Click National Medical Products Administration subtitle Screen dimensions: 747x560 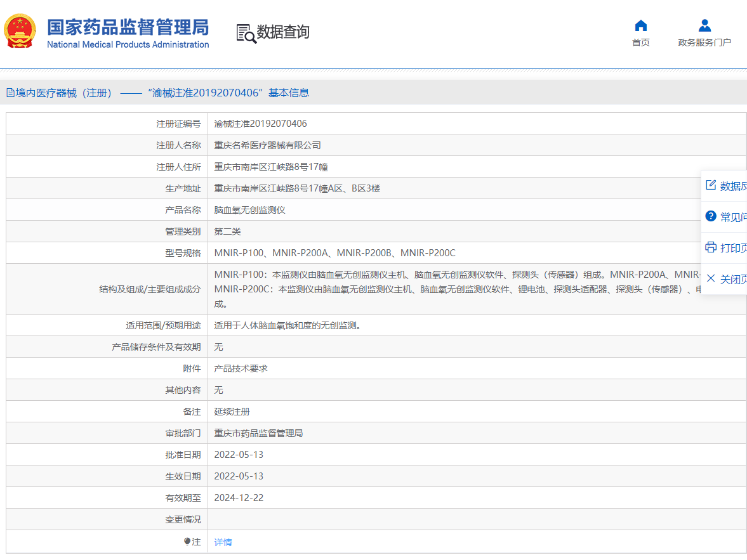tap(128, 44)
